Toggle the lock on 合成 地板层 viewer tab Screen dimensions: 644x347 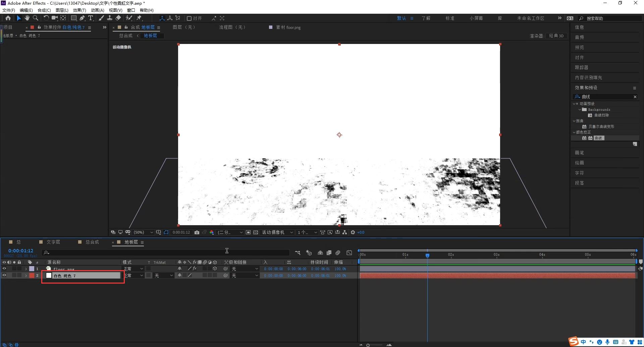(x=126, y=27)
